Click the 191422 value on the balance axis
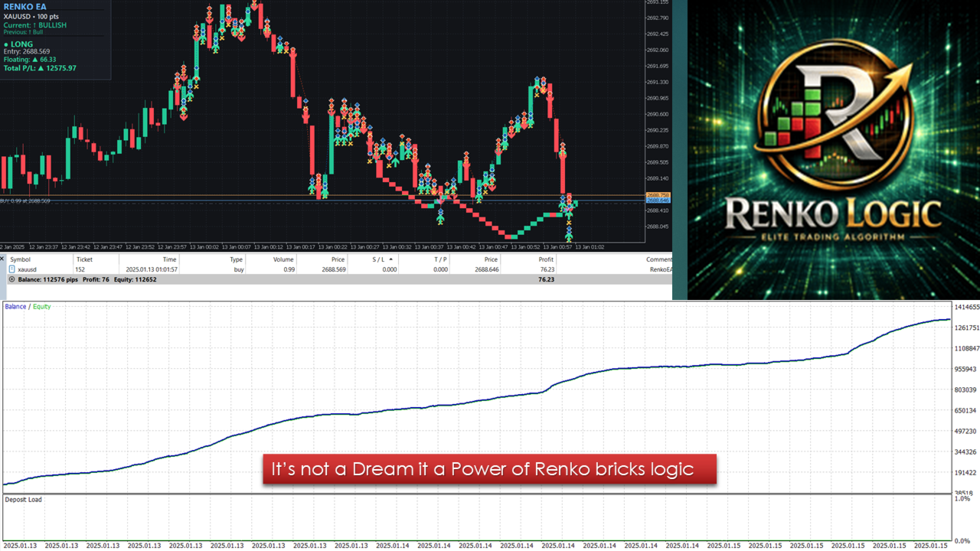 point(966,472)
